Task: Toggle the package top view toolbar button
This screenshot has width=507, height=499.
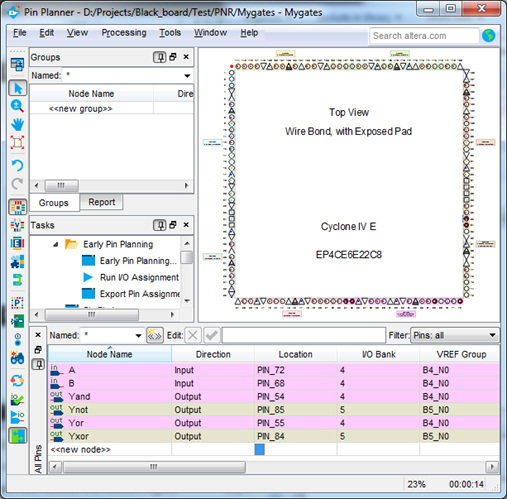Action: click(x=18, y=207)
